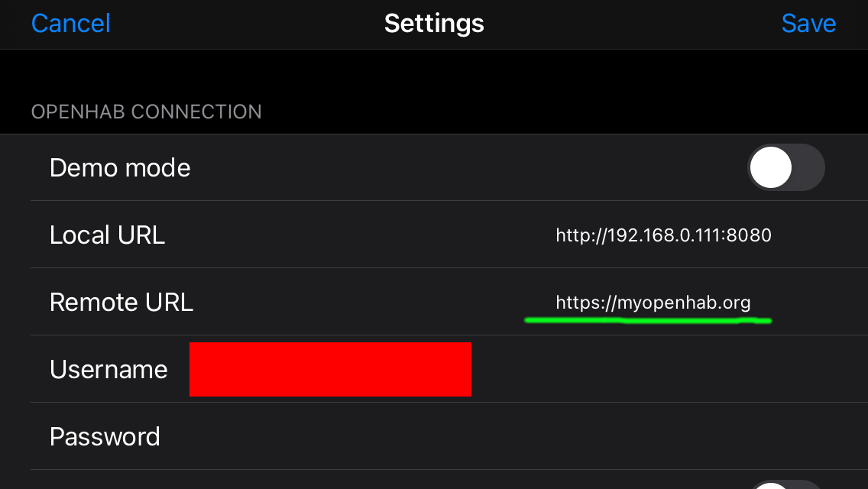Edit the Remote URL https://myopenhab.org value
Screen dimensions: 868x489
click(x=653, y=303)
